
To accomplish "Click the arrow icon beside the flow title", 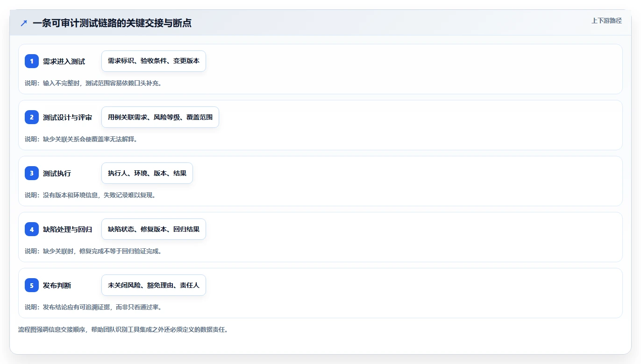I will click(24, 23).
